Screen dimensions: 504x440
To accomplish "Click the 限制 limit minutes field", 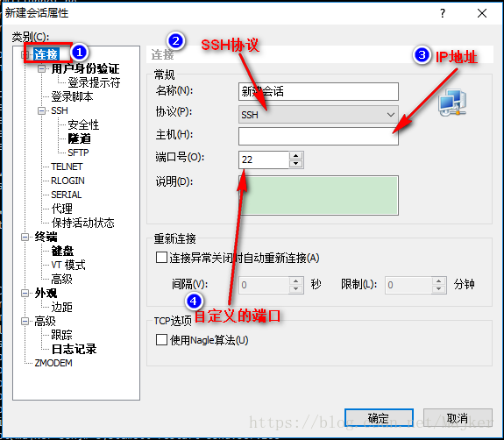I will pyautogui.click(x=408, y=285).
